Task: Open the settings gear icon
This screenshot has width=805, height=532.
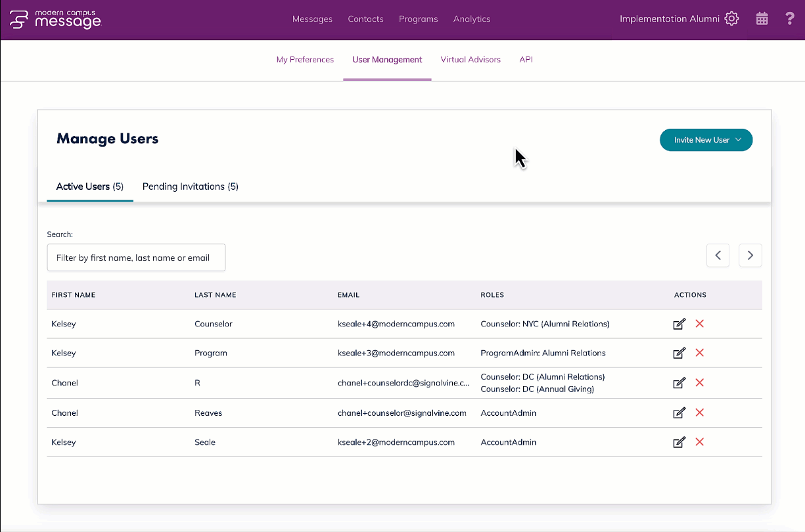Action: [731, 18]
